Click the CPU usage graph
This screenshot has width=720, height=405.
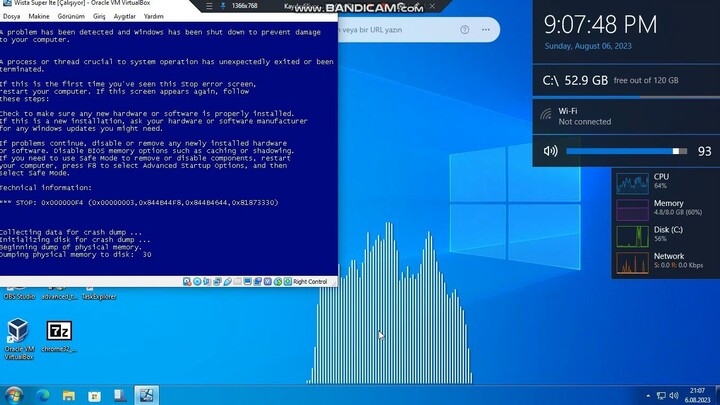point(632,183)
